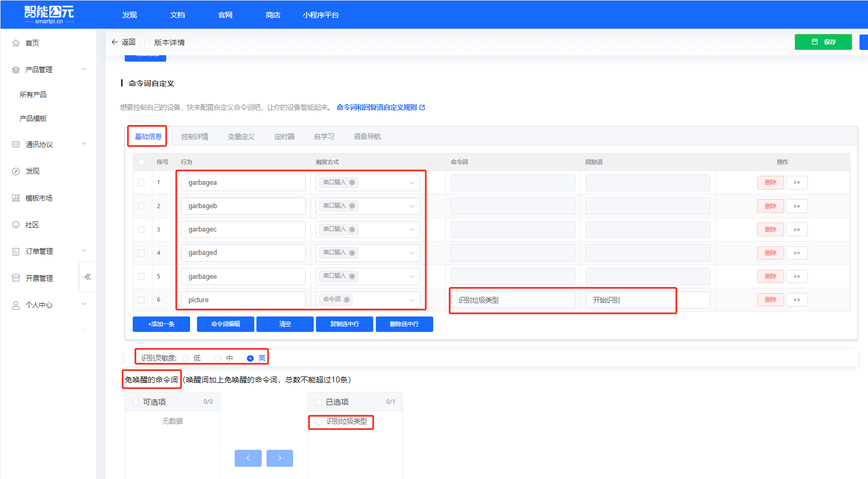Image resolution: width=868 pixels, height=479 pixels.
Task: Remove the 串口输入 tag in garbagea row
Action: pyautogui.click(x=352, y=182)
